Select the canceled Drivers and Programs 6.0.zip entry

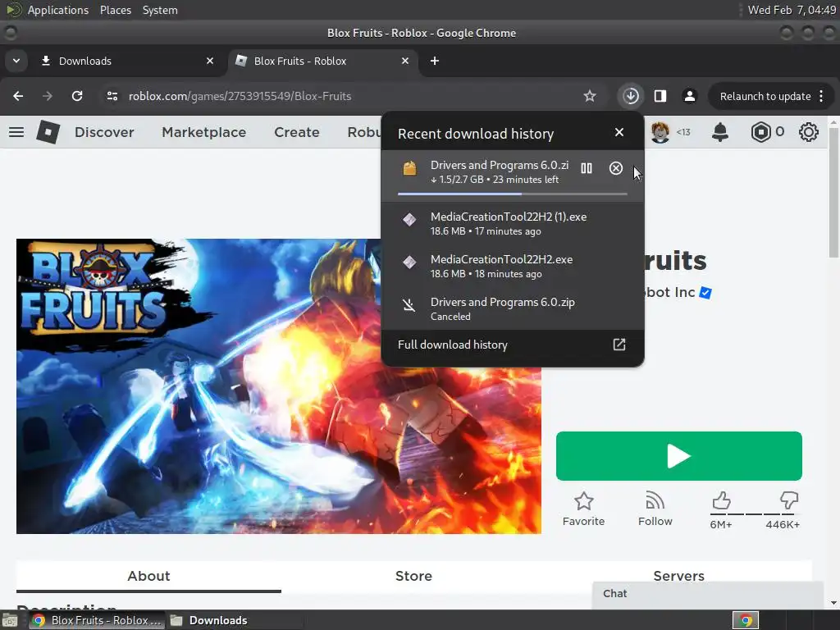[x=512, y=308]
